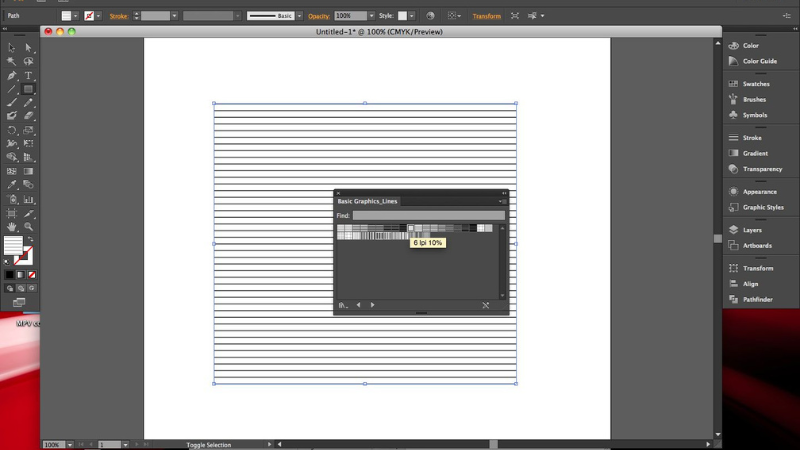Select the Type tool
800x450 pixels.
pos(28,75)
